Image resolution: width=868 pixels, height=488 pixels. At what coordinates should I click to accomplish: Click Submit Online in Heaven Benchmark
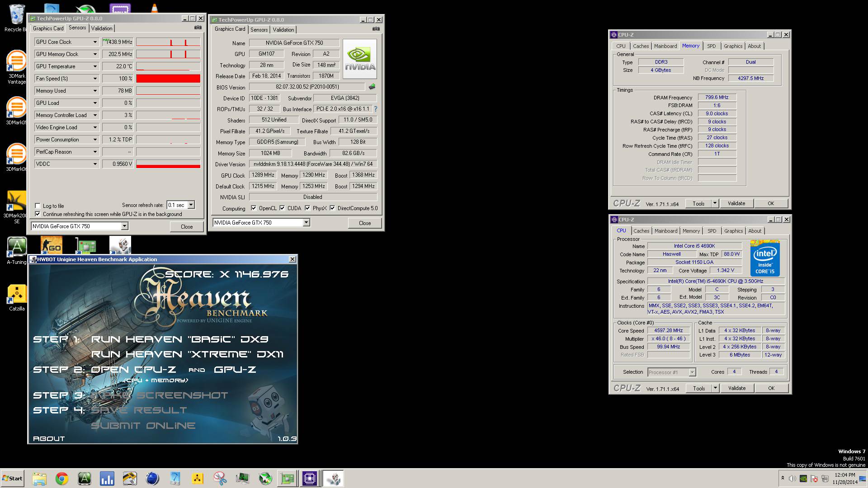[143, 426]
